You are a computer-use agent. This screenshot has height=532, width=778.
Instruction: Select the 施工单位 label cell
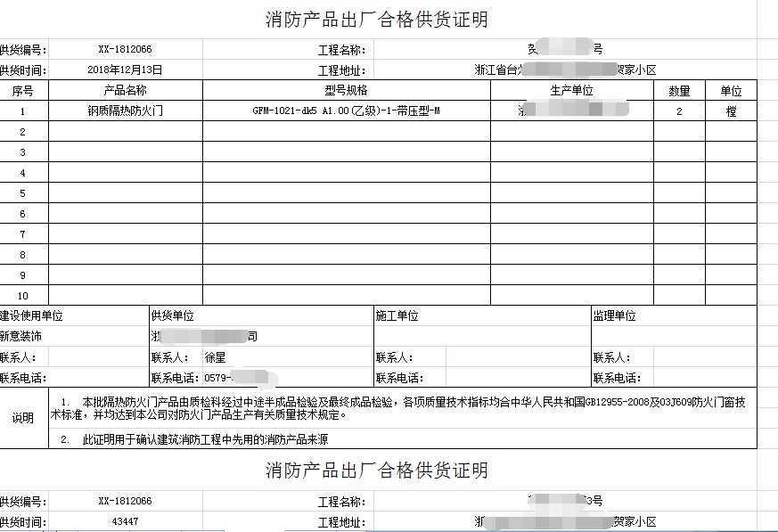tap(397, 316)
